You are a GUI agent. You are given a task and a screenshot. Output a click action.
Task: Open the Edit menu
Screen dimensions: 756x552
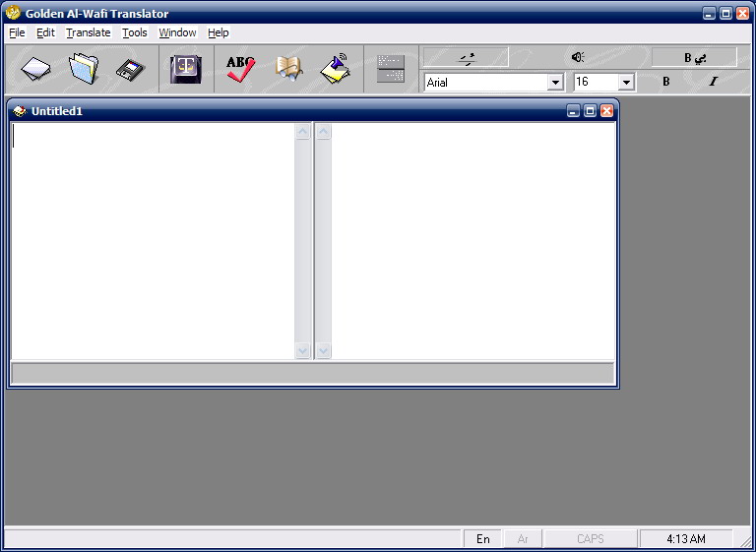pyautogui.click(x=46, y=32)
